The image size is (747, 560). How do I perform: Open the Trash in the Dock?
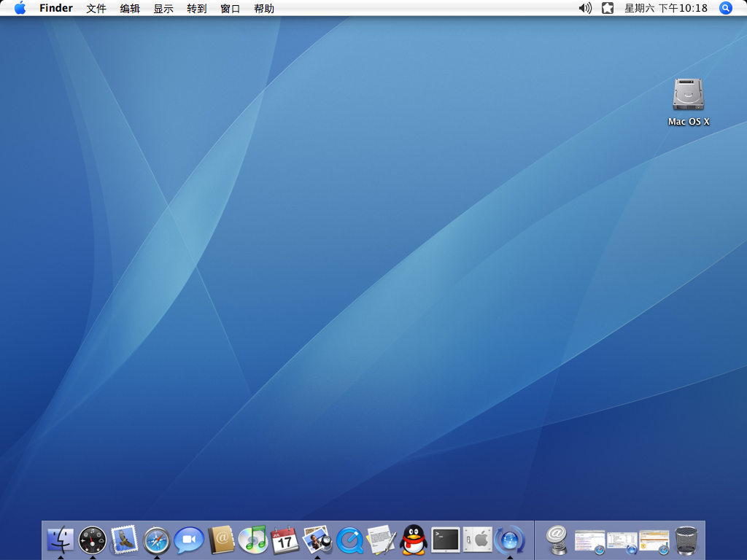[686, 540]
